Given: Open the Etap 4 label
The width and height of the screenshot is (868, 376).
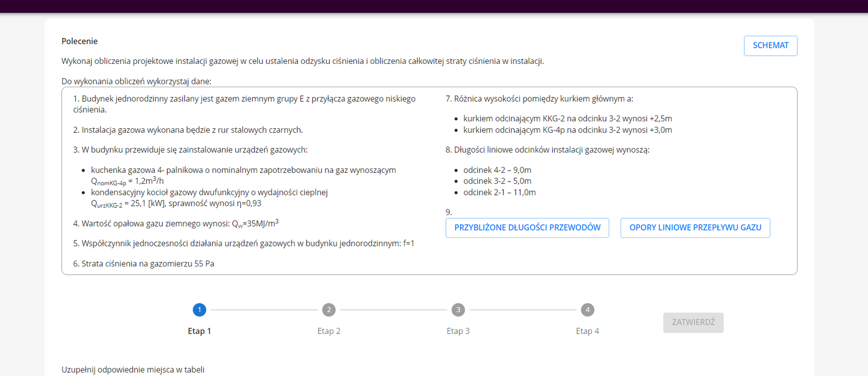Looking at the screenshot, I should 588,331.
